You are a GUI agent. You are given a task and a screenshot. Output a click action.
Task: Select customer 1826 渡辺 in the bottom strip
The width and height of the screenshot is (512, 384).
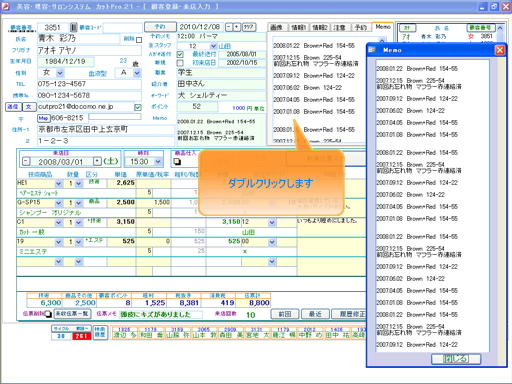(124, 333)
